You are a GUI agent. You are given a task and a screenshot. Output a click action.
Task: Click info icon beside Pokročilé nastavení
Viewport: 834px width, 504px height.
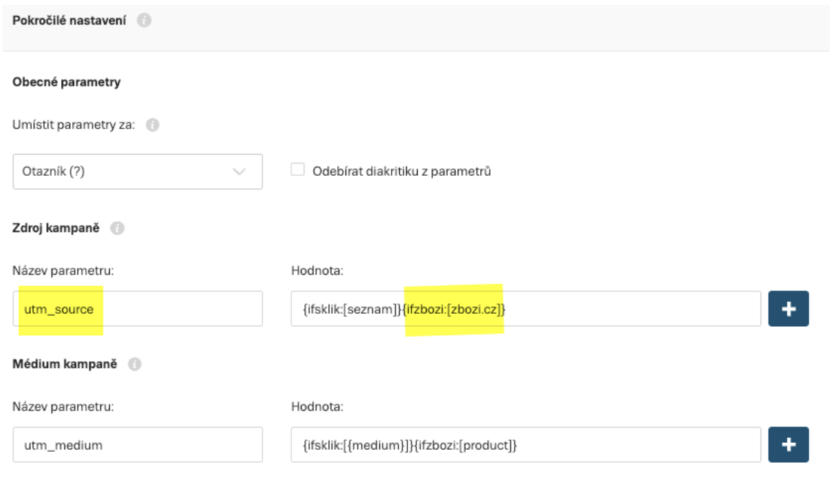(144, 21)
